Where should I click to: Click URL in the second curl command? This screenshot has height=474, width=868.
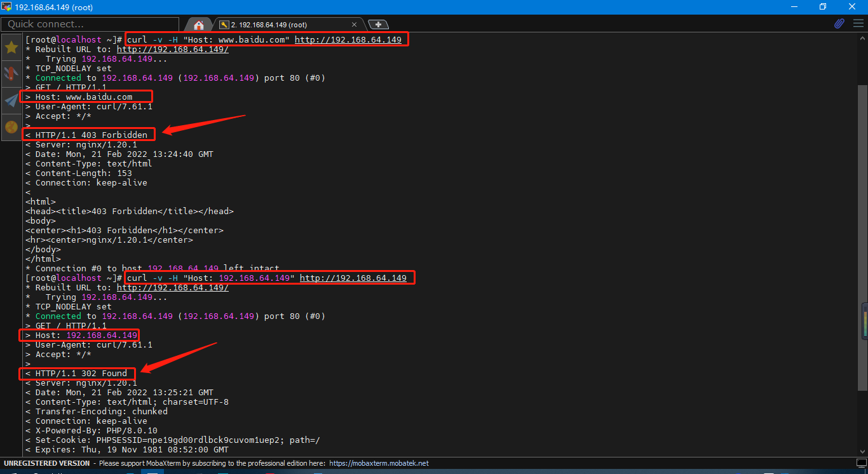(353, 278)
